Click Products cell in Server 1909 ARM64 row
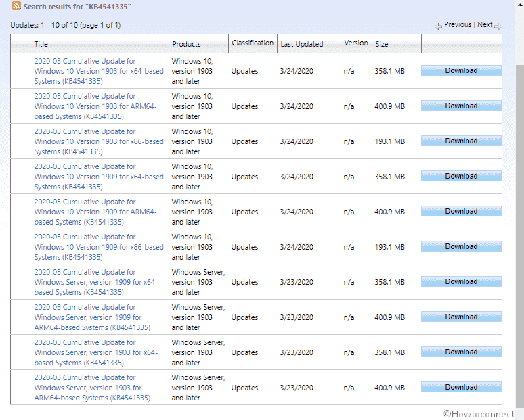Image resolution: width=524 pixels, height=420 pixels. (x=198, y=317)
